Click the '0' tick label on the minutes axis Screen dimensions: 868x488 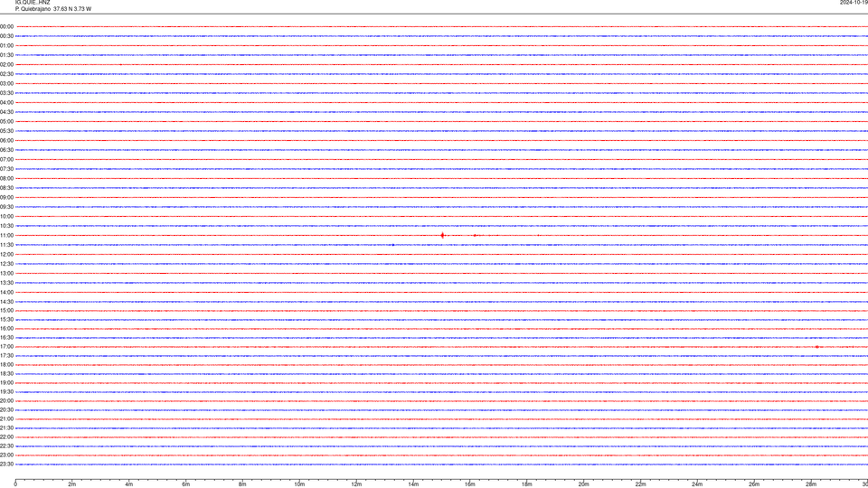15,484
